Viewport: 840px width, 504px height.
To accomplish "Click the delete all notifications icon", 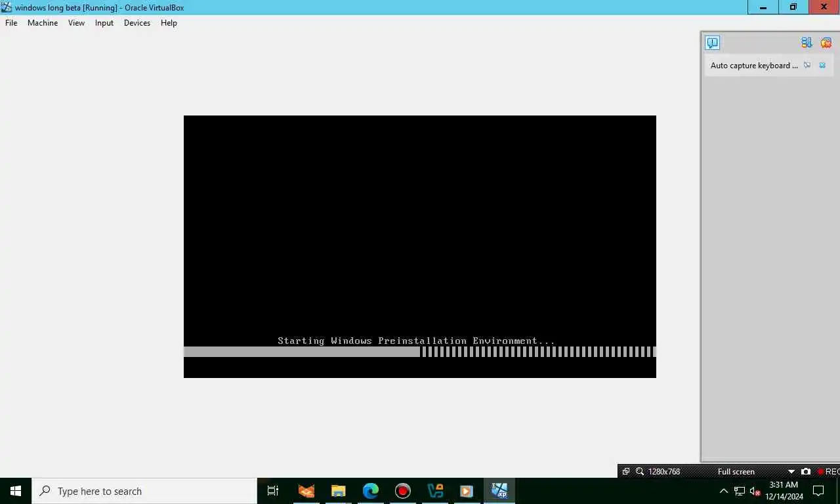I will (826, 43).
